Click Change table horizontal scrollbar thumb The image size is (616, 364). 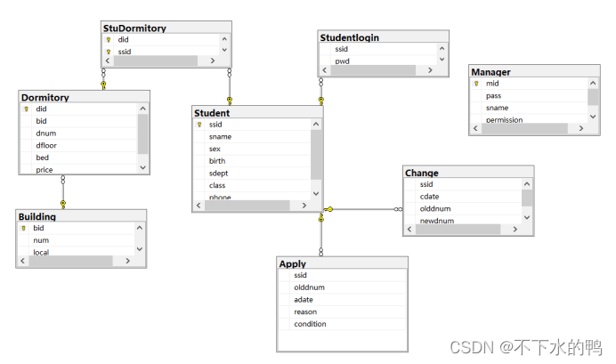(458, 229)
